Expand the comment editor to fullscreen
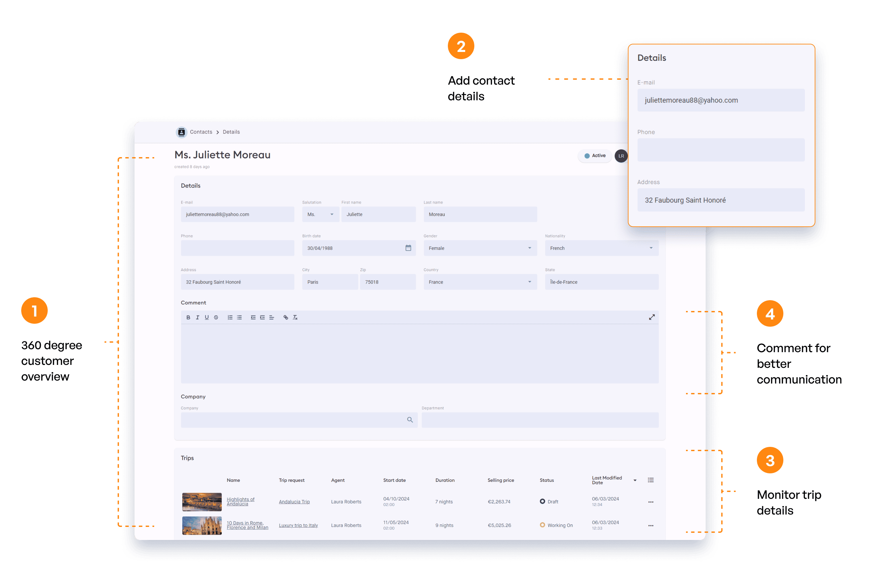The image size is (882, 588). [652, 317]
